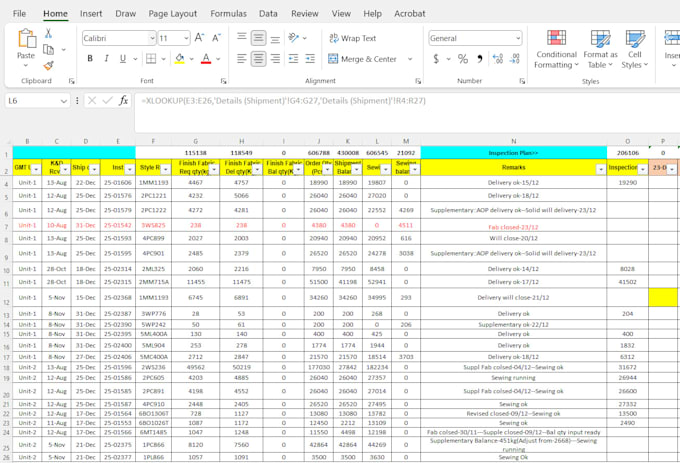This screenshot has height=463, width=680.
Task: Switch to Data tab
Action: click(x=268, y=13)
